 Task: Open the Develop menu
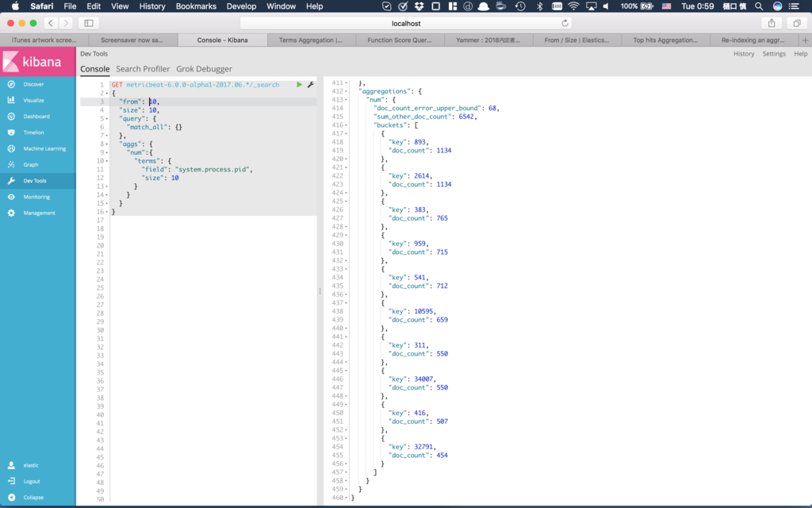pyautogui.click(x=241, y=6)
